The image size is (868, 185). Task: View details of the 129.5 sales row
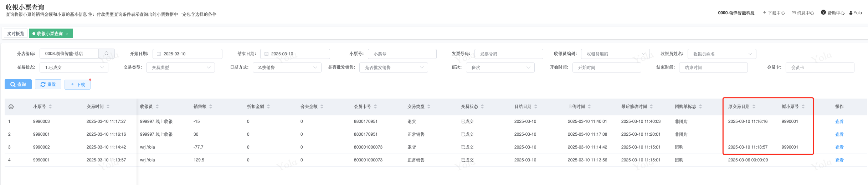(x=839, y=160)
